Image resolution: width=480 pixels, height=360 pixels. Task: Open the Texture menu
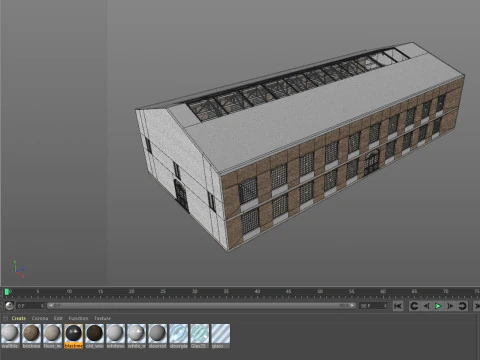(x=102, y=318)
